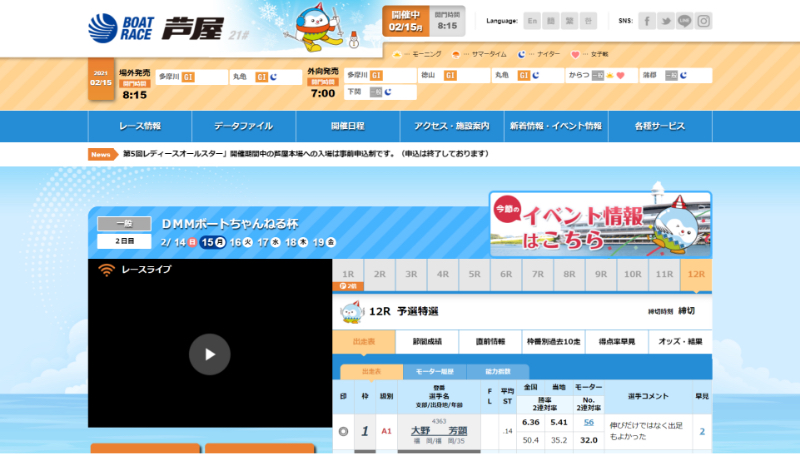Select the 1R race tab

[x=348, y=273]
